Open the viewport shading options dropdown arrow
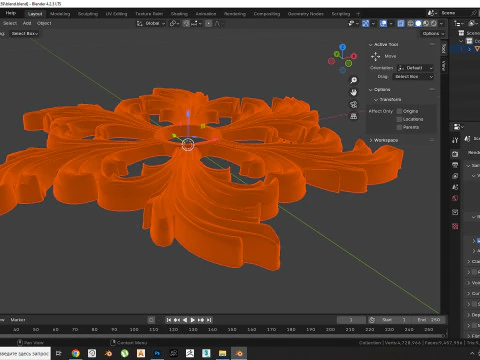480x360 pixels. coord(441,23)
